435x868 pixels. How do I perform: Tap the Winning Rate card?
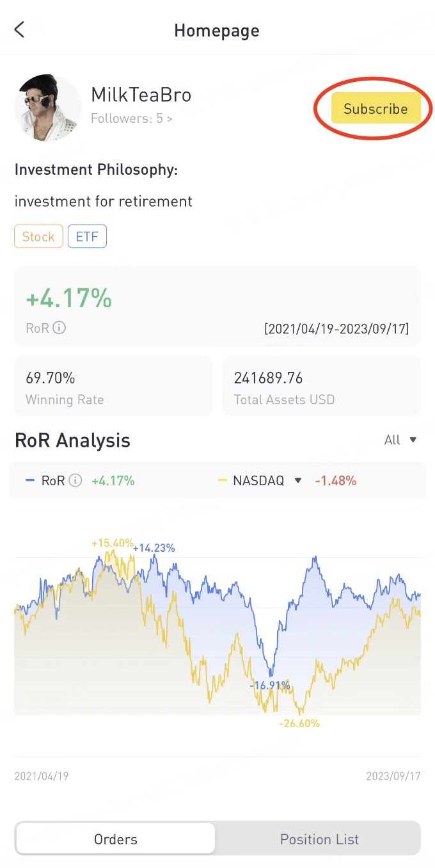(x=113, y=386)
